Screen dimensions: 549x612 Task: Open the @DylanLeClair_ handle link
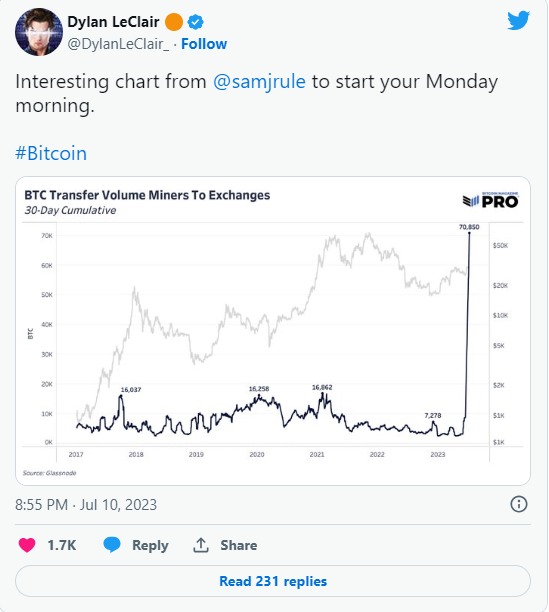pos(118,44)
